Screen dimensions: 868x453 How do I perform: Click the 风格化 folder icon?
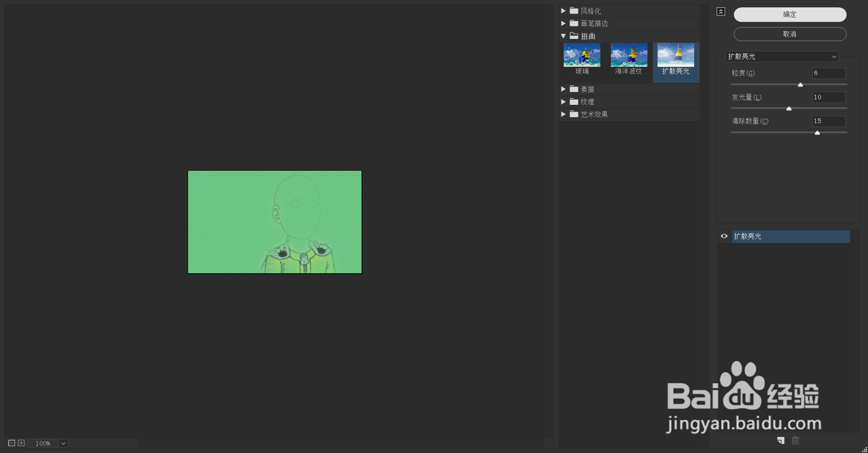point(574,11)
